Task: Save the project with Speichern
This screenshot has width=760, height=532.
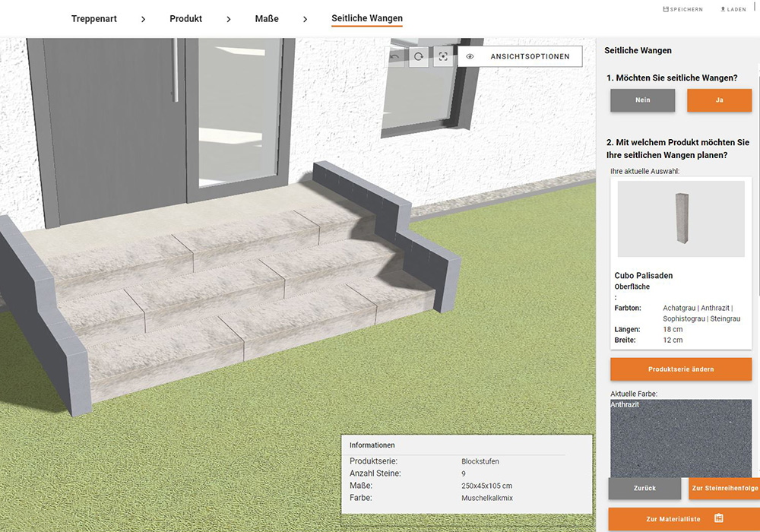Action: point(683,9)
